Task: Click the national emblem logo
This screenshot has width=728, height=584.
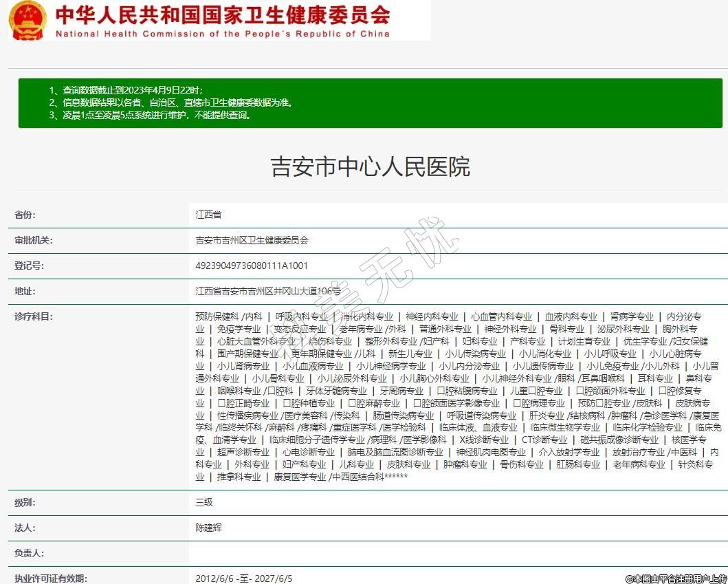Action: (x=28, y=20)
